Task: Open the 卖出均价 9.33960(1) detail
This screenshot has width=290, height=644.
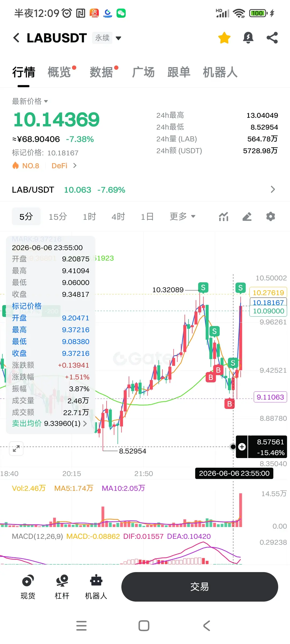Action: 49,423
